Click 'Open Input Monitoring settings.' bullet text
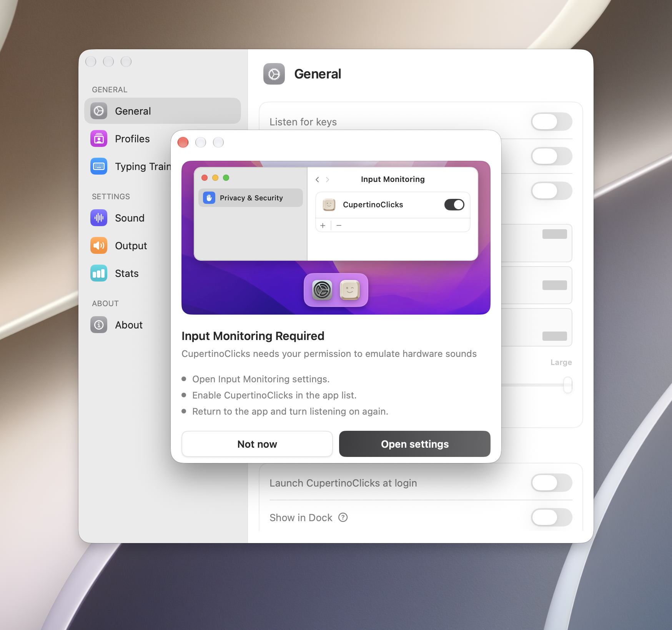The width and height of the screenshot is (672, 630). (261, 379)
